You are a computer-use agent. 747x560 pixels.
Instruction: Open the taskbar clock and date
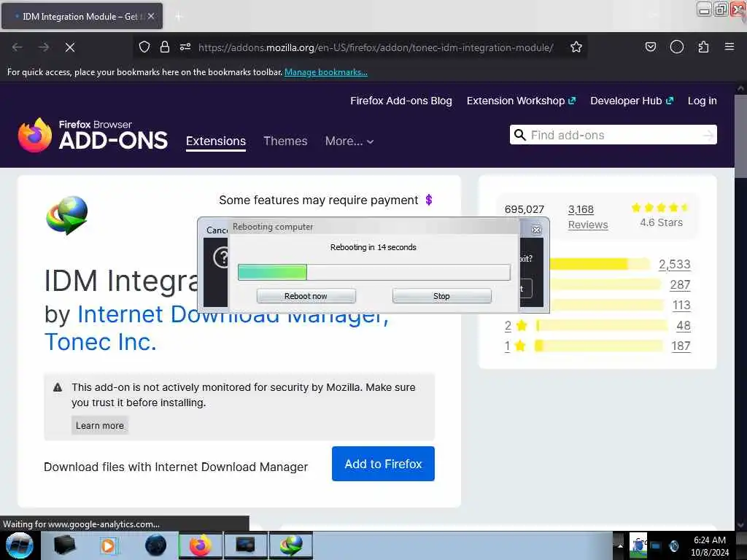tap(709, 545)
